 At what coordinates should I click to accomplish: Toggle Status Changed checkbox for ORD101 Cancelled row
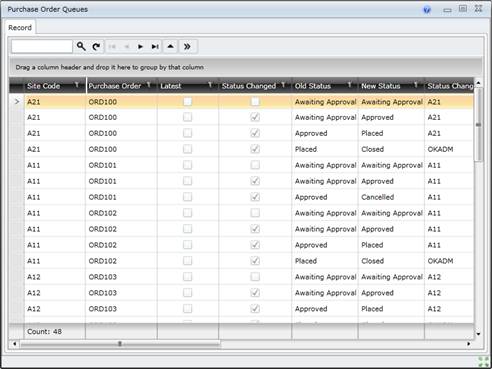255,197
